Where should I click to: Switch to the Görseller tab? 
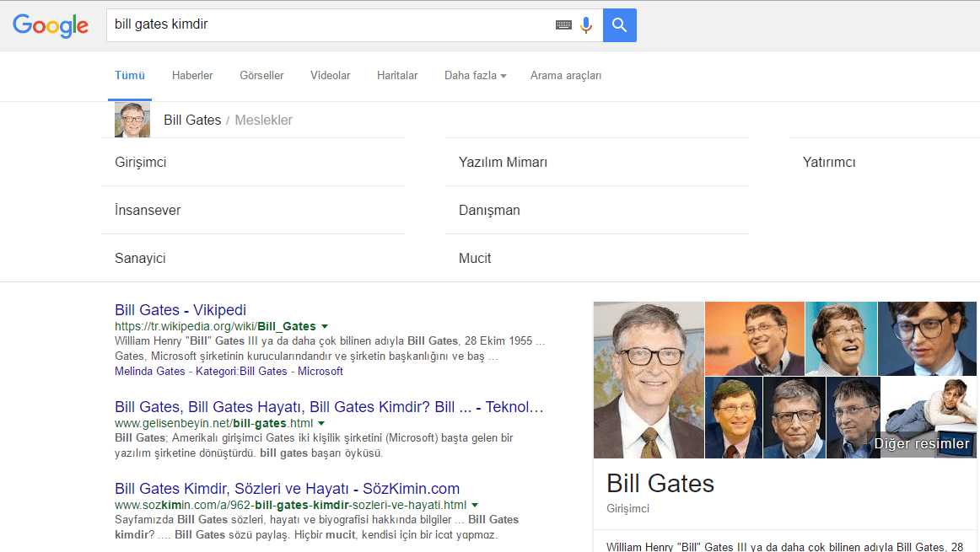tap(261, 76)
